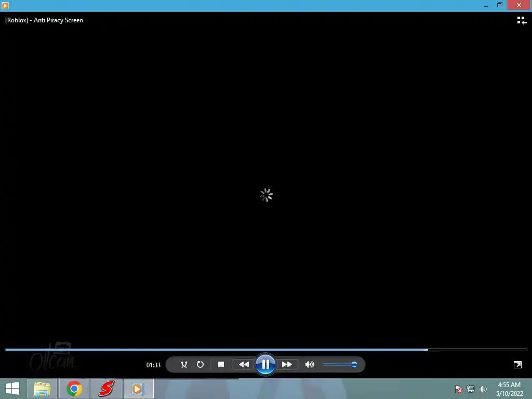The height and width of the screenshot is (399, 532).
Task: Skip to the next track with the fast forward button
Action: click(287, 364)
